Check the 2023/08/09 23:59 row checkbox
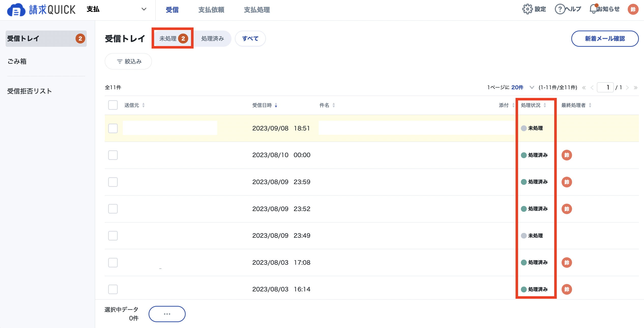This screenshot has height=328, width=644. click(x=113, y=182)
